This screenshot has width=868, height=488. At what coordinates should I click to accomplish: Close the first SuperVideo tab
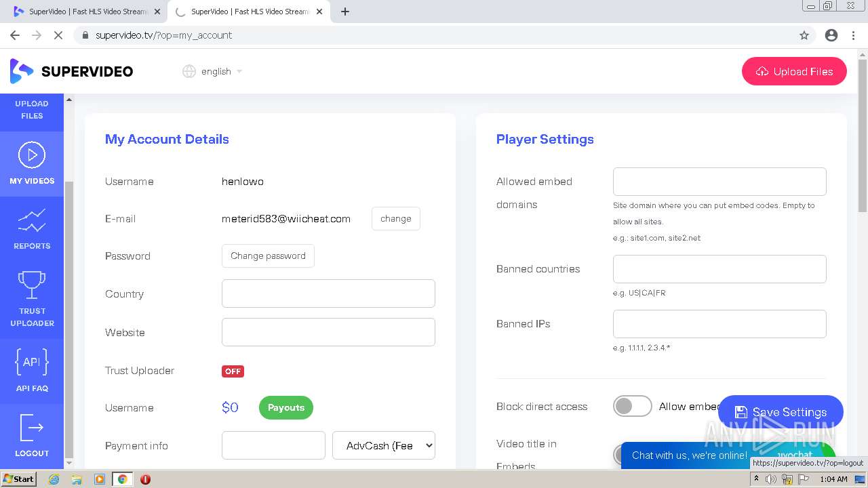click(x=157, y=12)
